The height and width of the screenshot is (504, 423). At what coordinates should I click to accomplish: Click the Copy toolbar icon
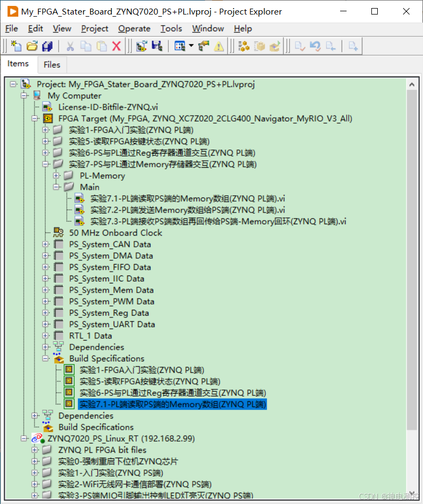[x=86, y=46]
